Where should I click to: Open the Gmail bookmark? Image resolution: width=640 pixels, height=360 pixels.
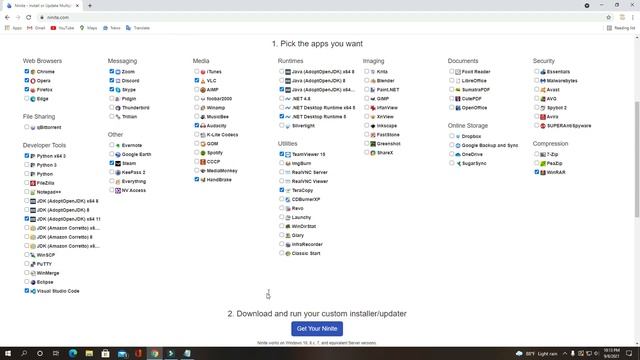click(x=36, y=28)
